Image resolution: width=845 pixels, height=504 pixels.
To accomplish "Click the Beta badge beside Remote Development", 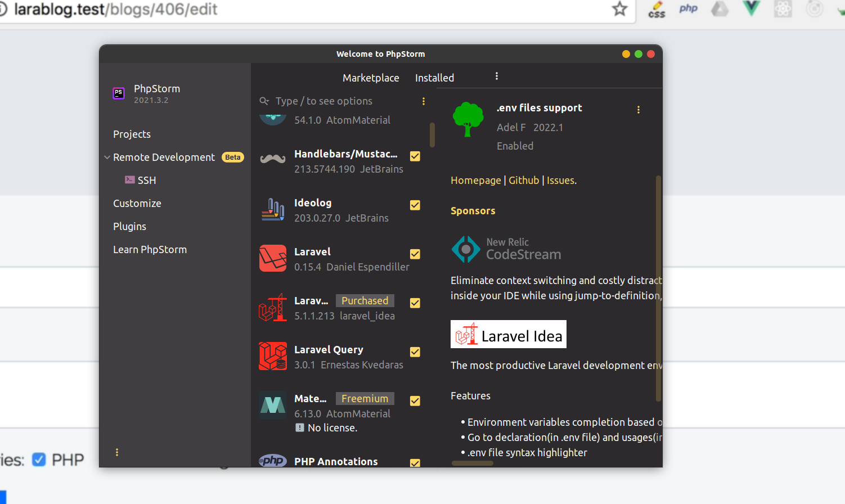I will [x=233, y=157].
